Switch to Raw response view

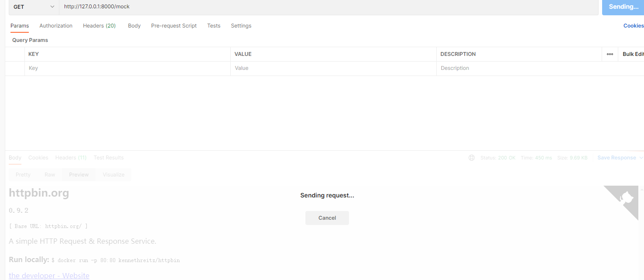pyautogui.click(x=50, y=175)
